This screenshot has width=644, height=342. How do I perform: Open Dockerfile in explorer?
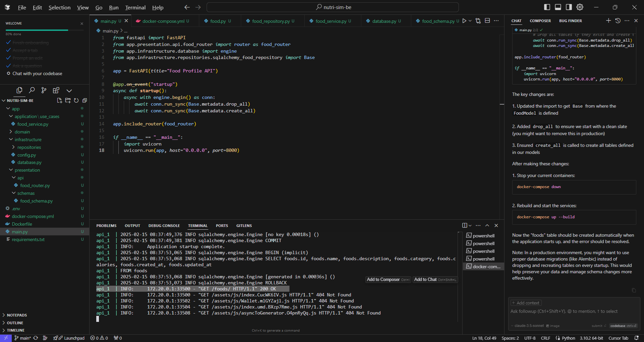pyautogui.click(x=22, y=224)
